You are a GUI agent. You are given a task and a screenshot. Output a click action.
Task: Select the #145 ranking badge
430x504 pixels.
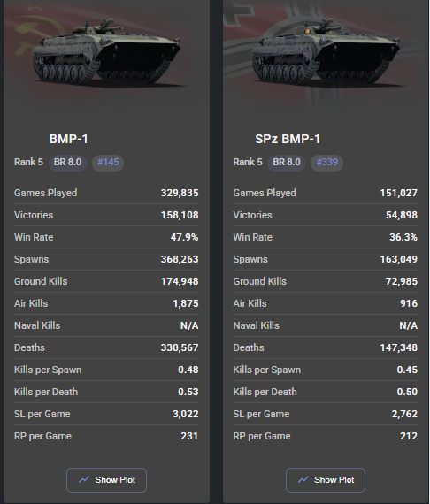coord(108,162)
